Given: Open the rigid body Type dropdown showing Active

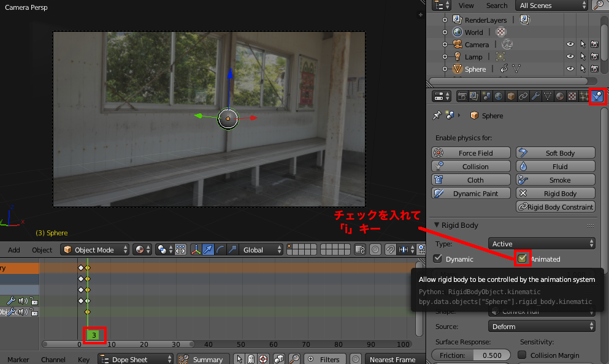Looking at the screenshot, I should [x=542, y=243].
